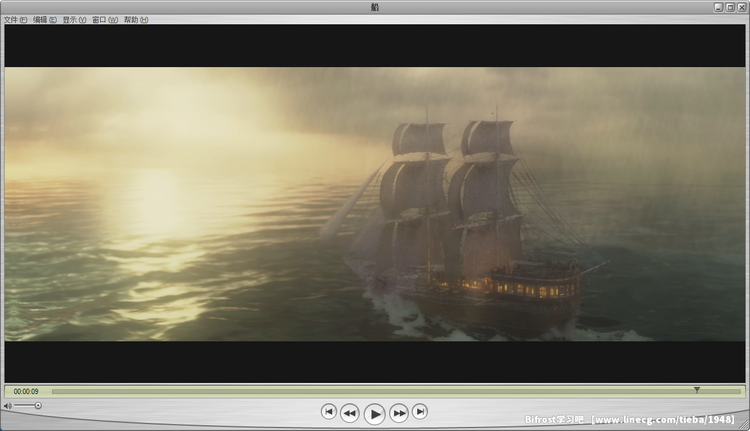
Task: Jump to the beginning of the movie
Action: coord(329,412)
